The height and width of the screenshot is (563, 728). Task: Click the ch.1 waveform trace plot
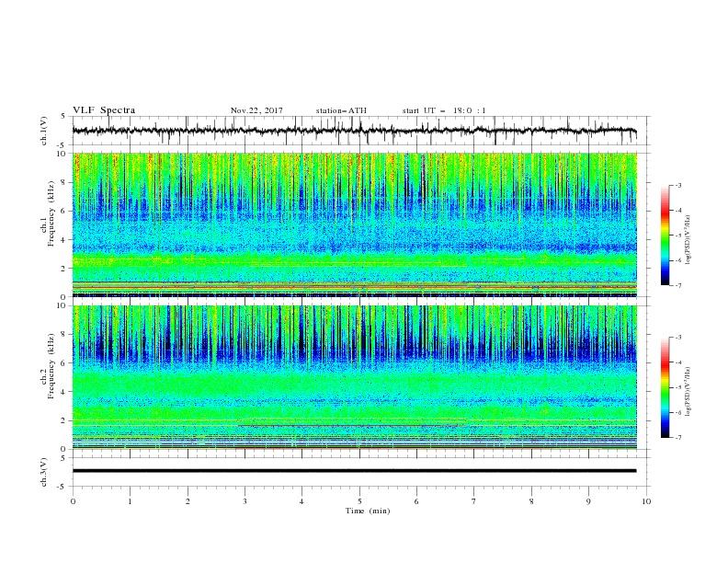point(354,131)
